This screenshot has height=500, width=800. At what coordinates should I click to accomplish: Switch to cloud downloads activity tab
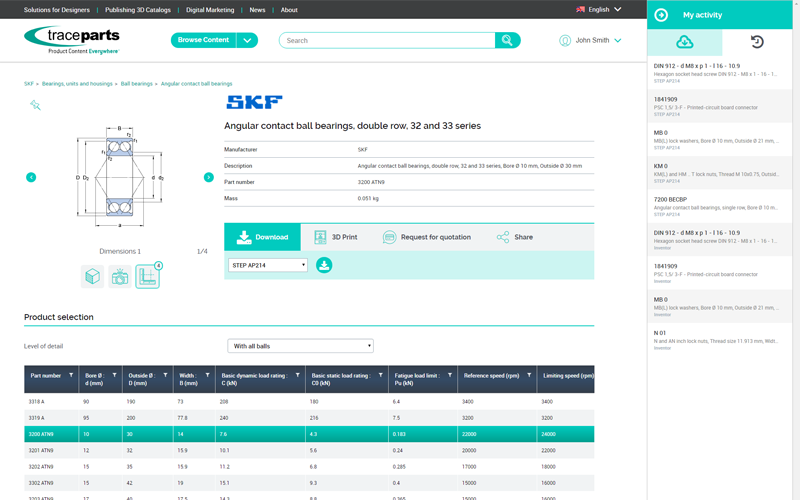[685, 42]
